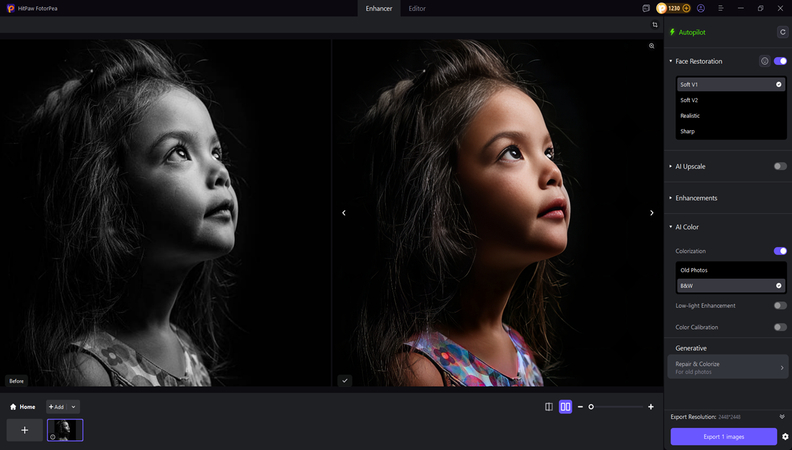Add a new image with the large plus tile
This screenshot has width=792, height=450.
(x=24, y=430)
